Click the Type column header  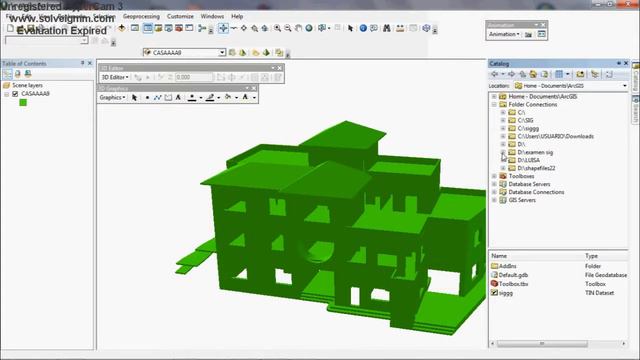pyautogui.click(x=591, y=256)
